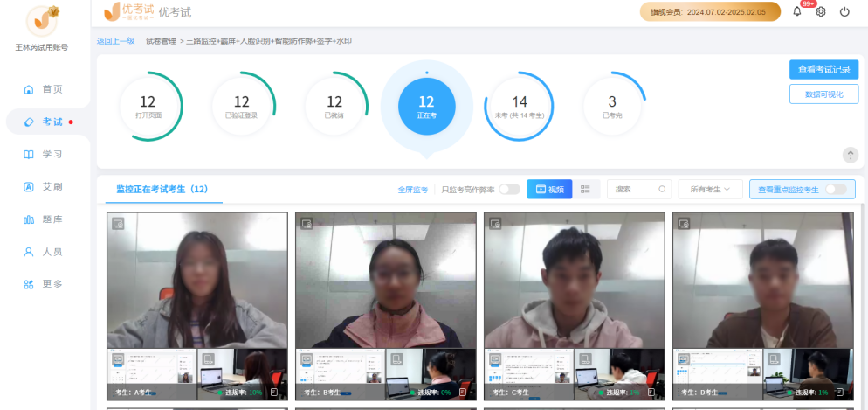Viewport: 868px width, 410px height.
Task: Collapse the statistics panel with the up arrow
Action: click(x=851, y=155)
